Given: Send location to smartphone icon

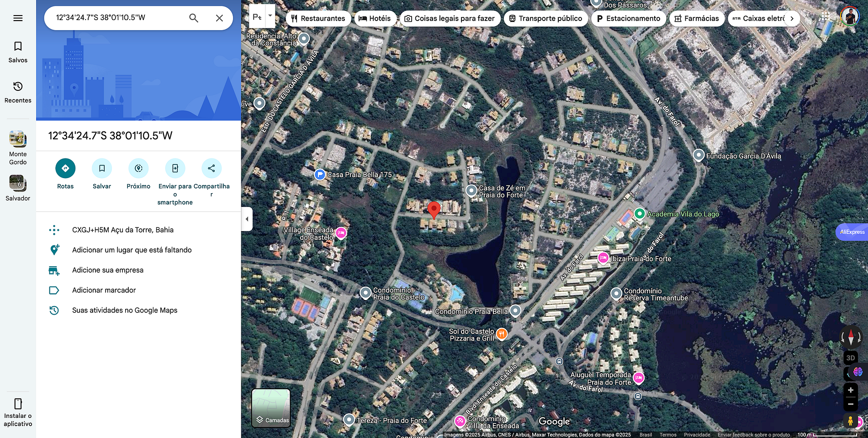Looking at the screenshot, I should coord(175,169).
